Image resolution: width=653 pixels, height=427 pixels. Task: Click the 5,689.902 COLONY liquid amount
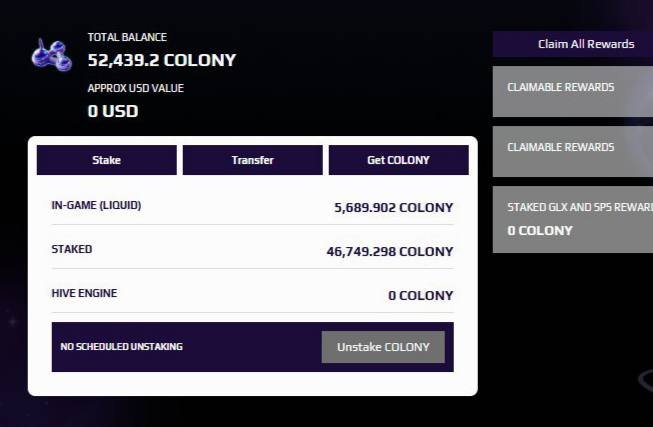point(394,207)
